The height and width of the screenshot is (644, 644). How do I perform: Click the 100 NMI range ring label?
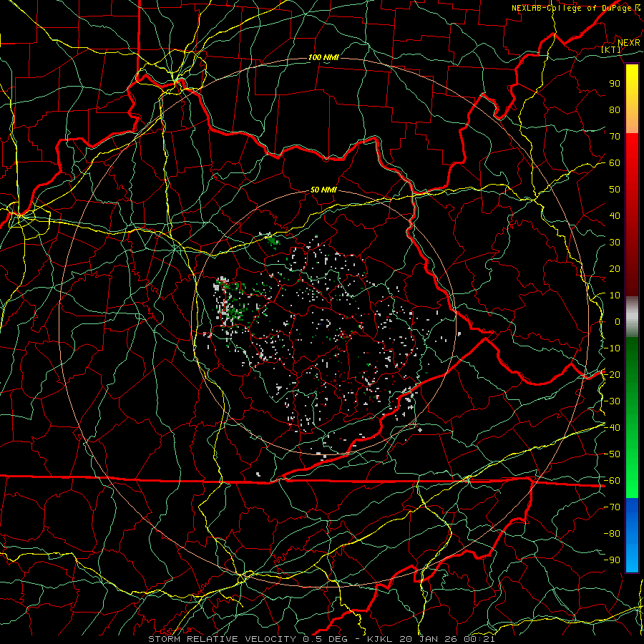coord(323,57)
